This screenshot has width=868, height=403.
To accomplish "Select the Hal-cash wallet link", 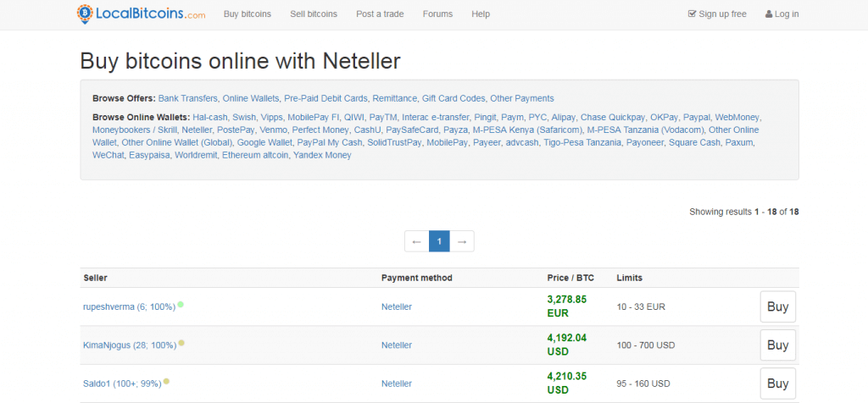I will click(x=210, y=117).
